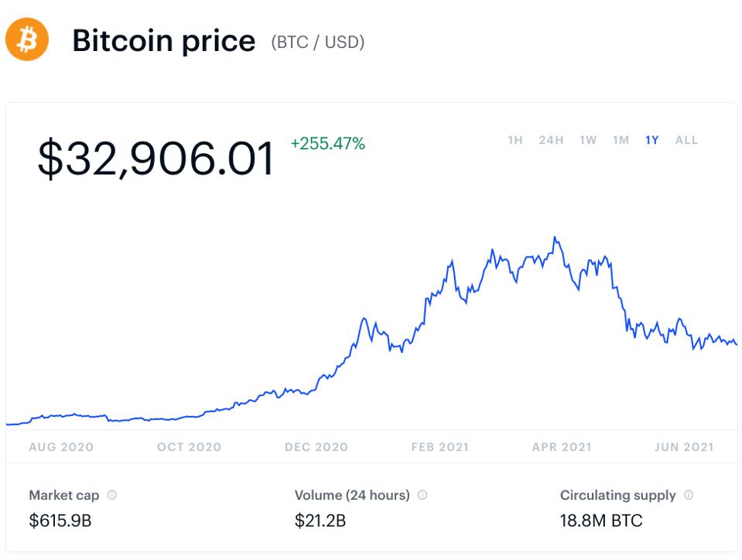Open the Market cap info icon

coord(112,495)
